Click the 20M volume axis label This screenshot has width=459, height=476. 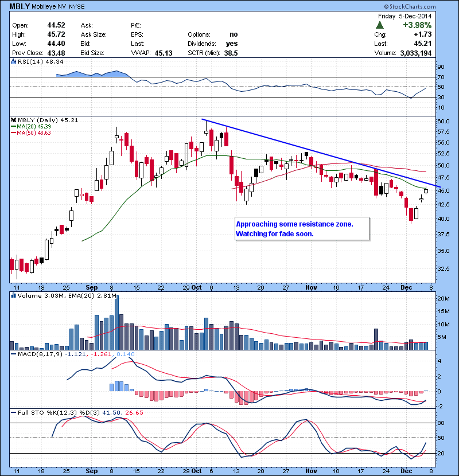443,298
